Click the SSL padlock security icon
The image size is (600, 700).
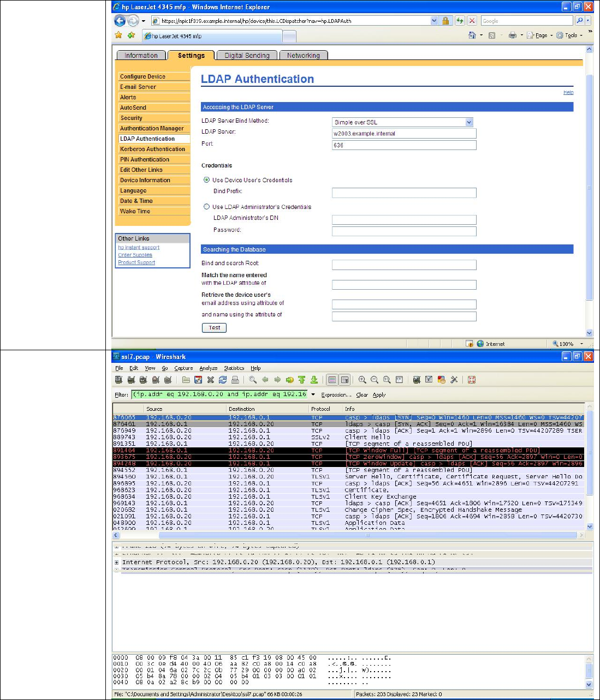[445, 21]
